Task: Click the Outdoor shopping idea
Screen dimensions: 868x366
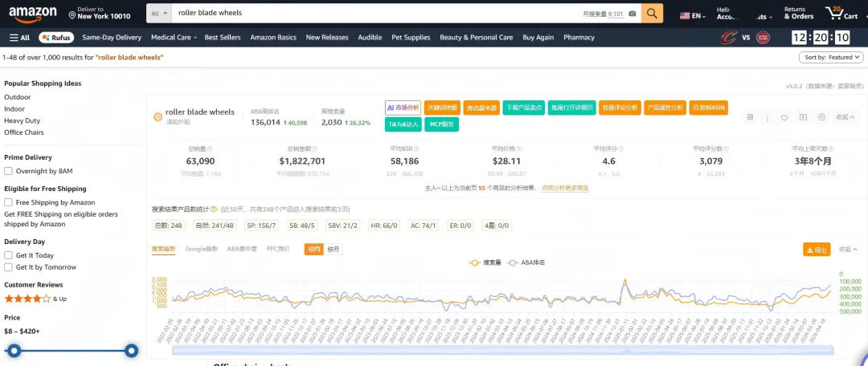Action: click(x=17, y=97)
